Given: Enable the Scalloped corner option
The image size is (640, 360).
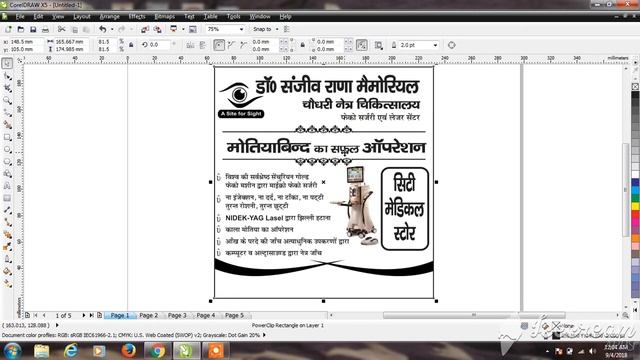Looking at the screenshot, I should pos(231,45).
